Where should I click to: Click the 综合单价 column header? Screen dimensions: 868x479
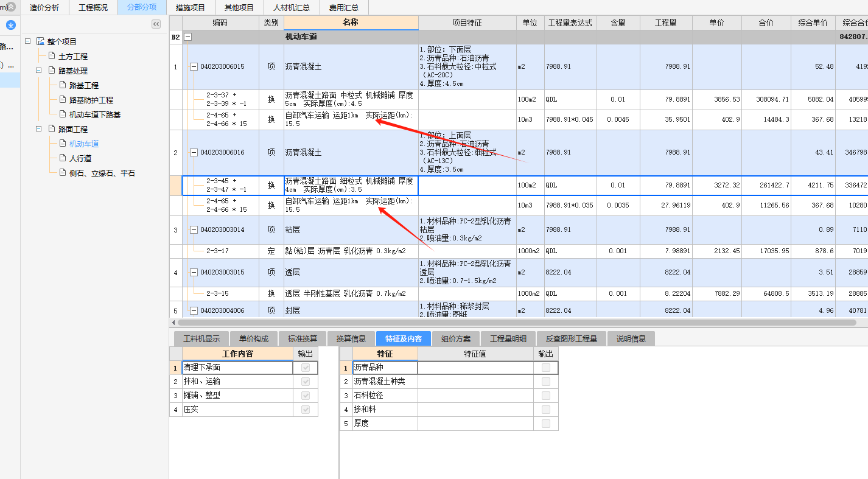pyautogui.click(x=813, y=23)
